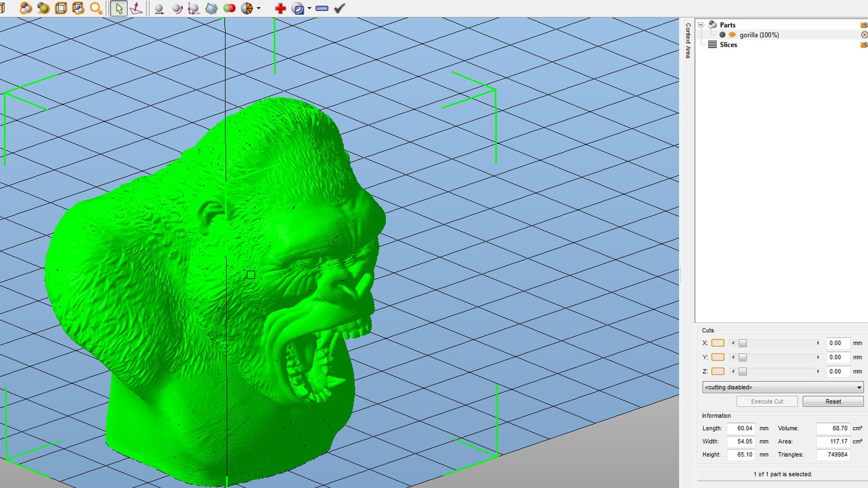868x488 pixels.
Task: Open the cutting disabled dropdown
Action: (783, 387)
